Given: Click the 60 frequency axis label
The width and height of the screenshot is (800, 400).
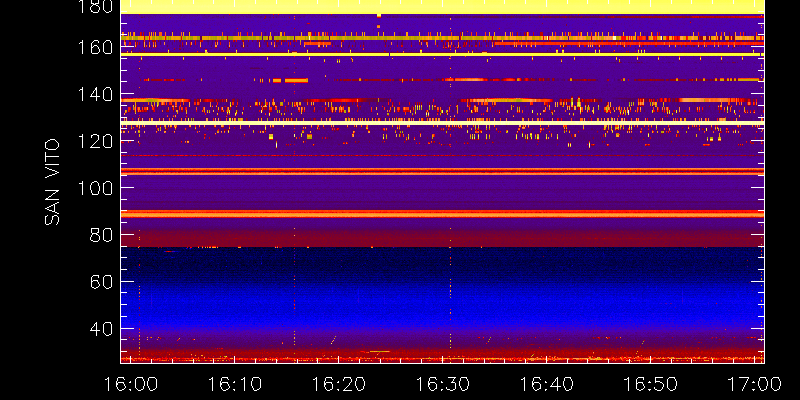Looking at the screenshot, I should (101, 281).
